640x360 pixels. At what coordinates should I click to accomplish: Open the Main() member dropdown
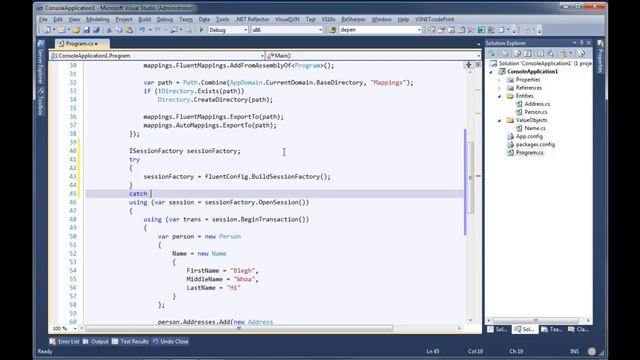tap(373, 56)
